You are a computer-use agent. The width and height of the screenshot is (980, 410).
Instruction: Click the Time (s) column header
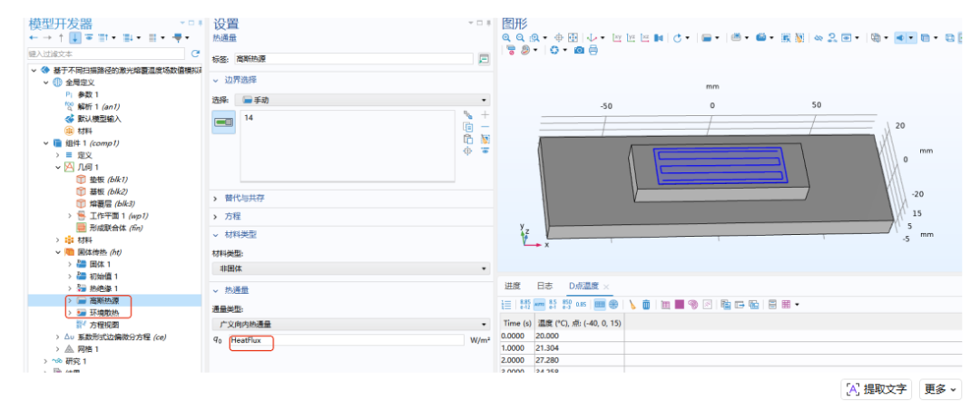point(517,323)
